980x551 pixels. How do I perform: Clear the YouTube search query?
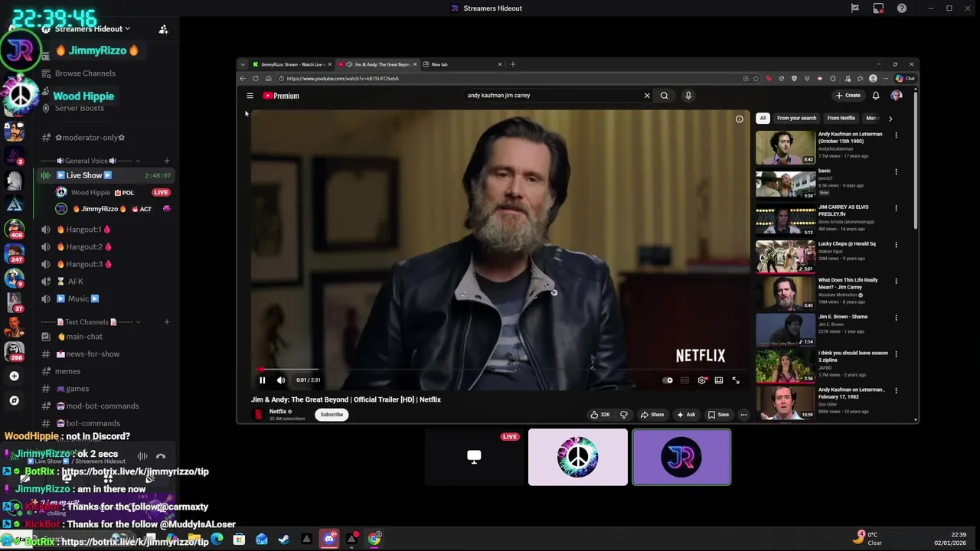647,96
